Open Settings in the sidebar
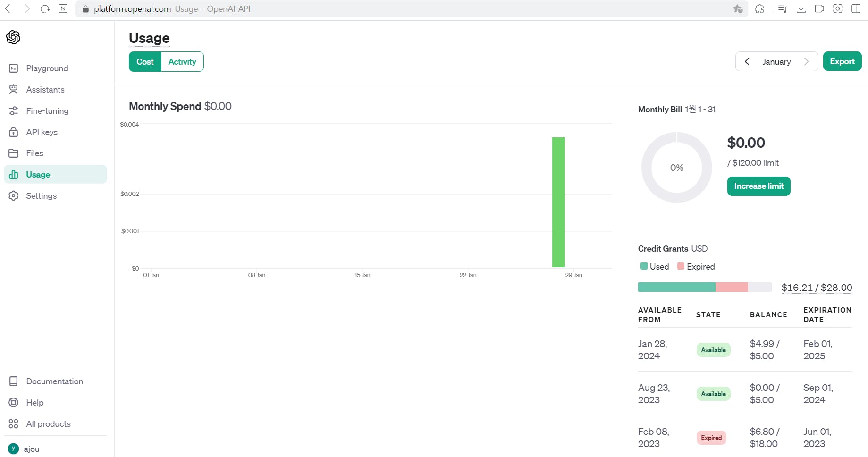 (x=55, y=196)
